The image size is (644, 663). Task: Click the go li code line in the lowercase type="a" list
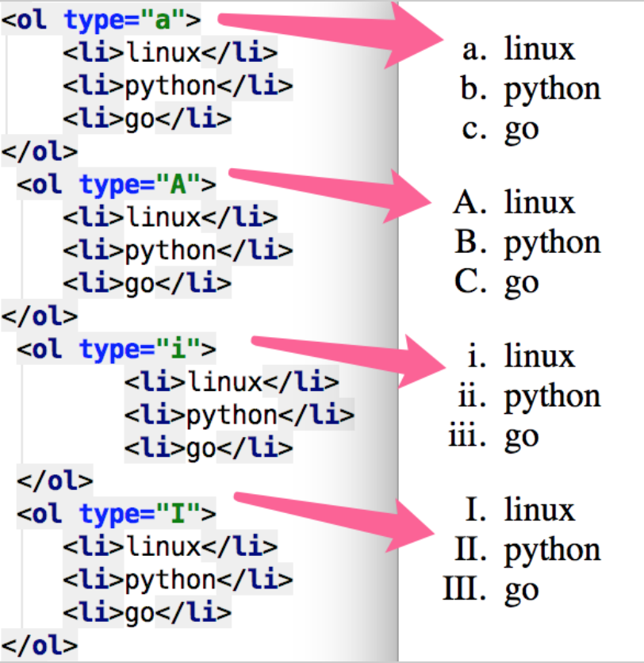[147, 119]
